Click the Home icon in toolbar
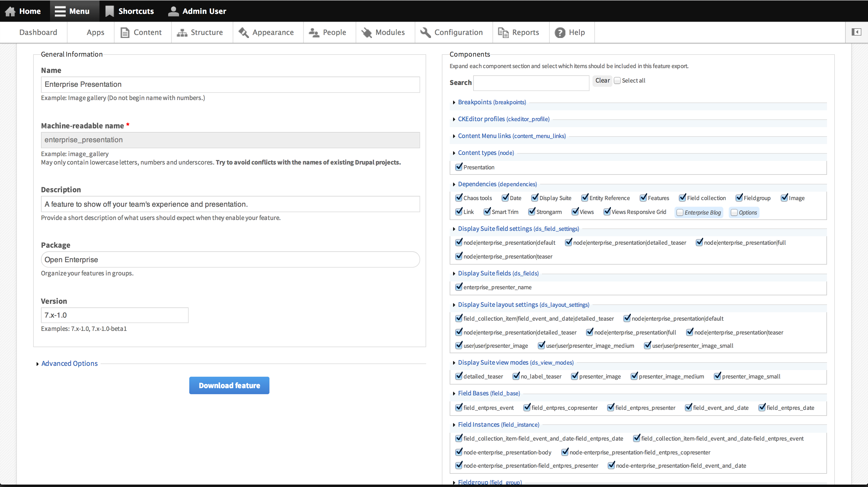 point(10,11)
